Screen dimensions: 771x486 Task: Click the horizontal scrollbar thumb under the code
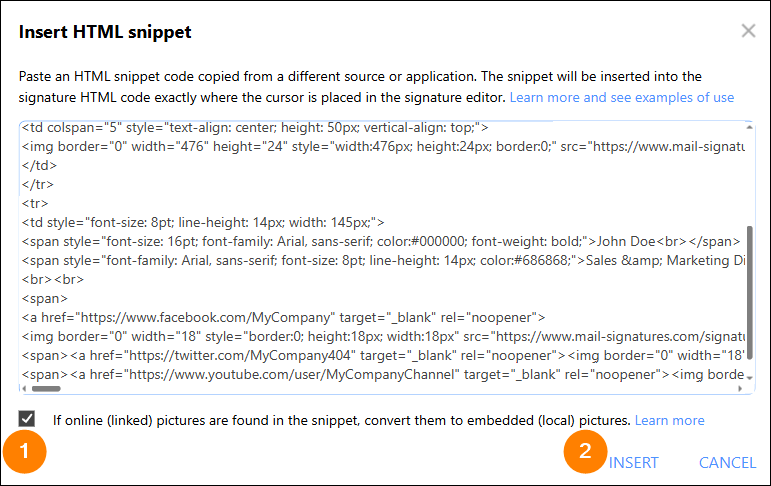pyautogui.click(x=46, y=388)
